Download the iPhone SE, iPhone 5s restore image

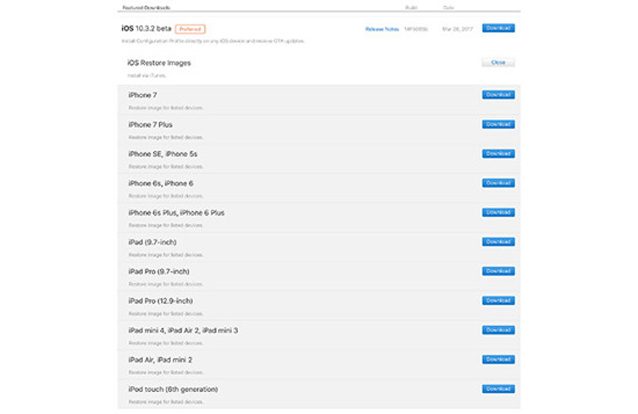pos(498,153)
